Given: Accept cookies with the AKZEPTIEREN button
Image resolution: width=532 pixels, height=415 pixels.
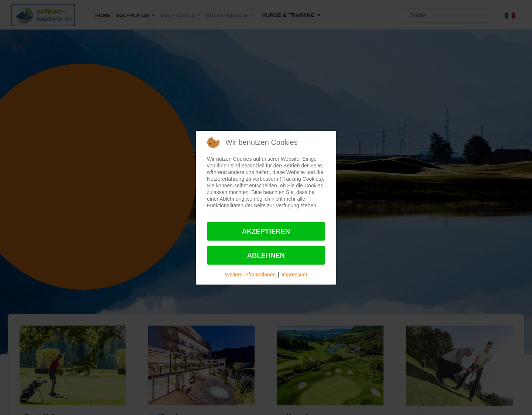Looking at the screenshot, I should (x=266, y=231).
